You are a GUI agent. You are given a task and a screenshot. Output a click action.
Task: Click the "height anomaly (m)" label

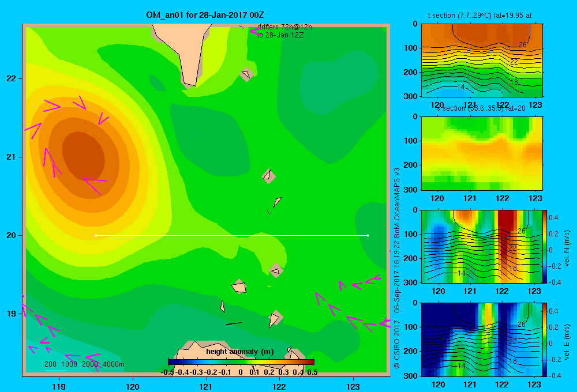(240, 352)
